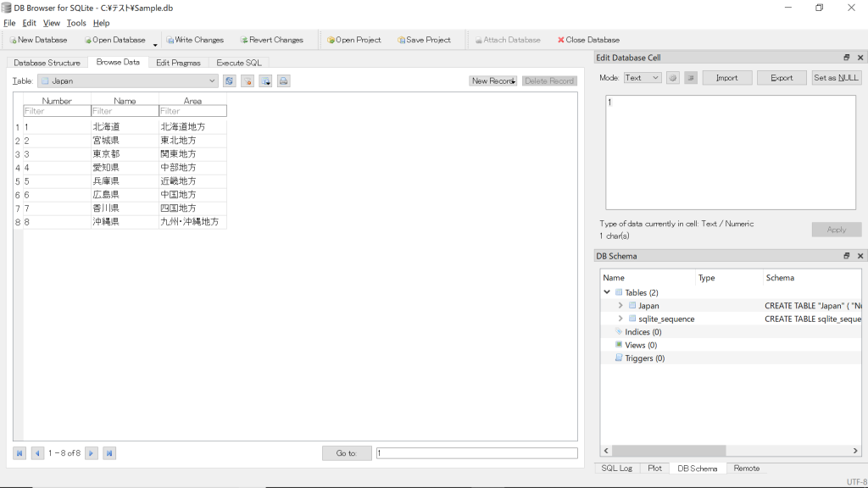868x488 pixels.
Task: Select Indices (0) in schema tree
Action: 643,332
